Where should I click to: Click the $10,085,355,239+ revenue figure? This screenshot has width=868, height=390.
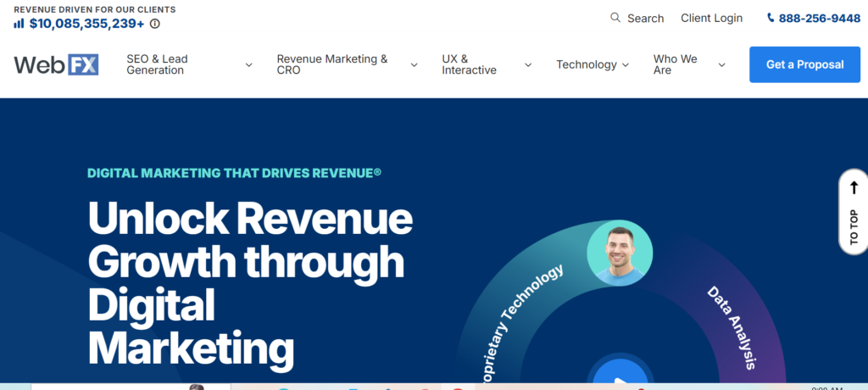coord(87,24)
